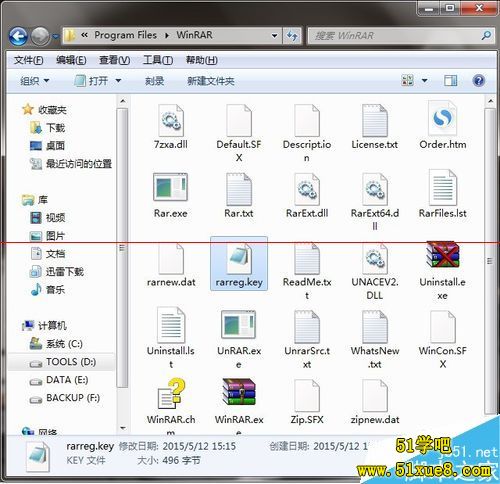Screen dimensions: 500x484
Task: Click the 刻录 button
Action: tap(154, 81)
